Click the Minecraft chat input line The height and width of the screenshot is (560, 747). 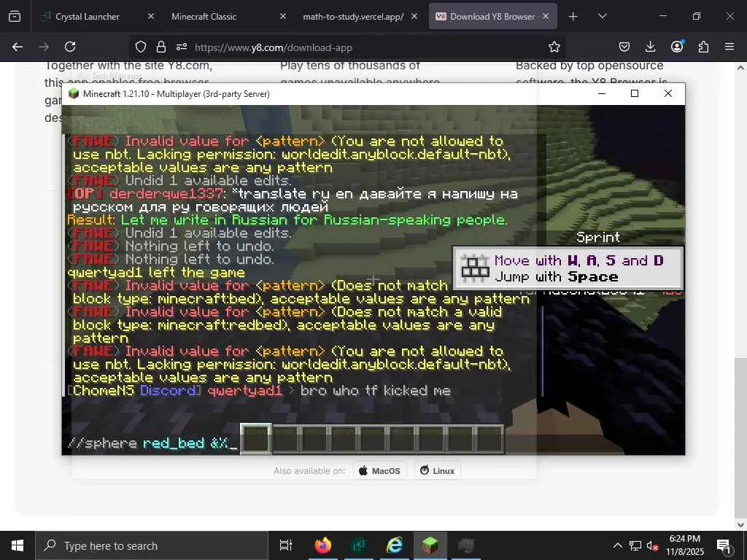[x=152, y=443]
